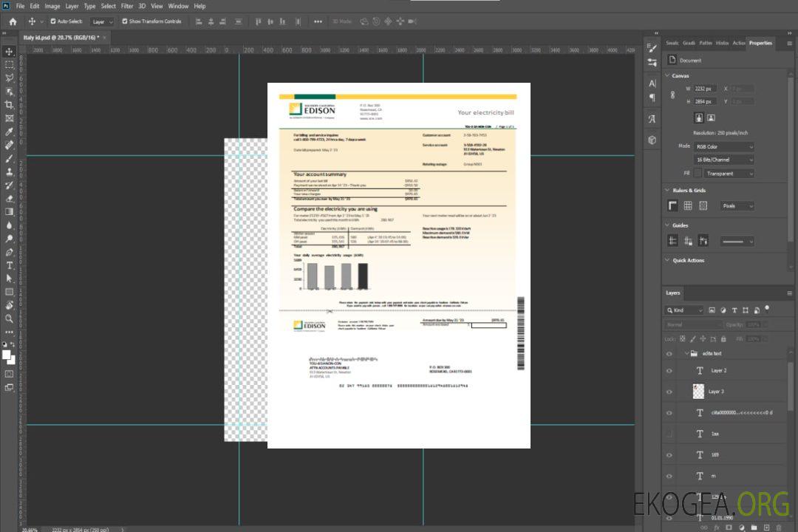Add a layer mask icon
798x532 pixels.
729,528
